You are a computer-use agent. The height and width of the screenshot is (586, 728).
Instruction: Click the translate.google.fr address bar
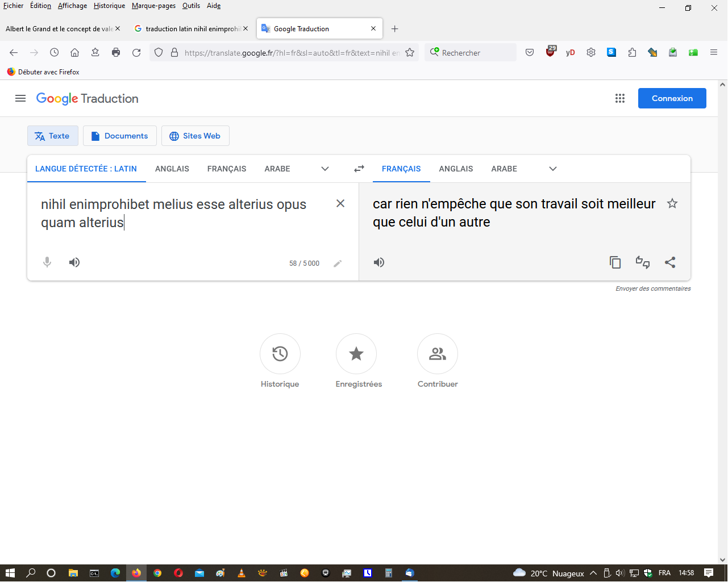pos(292,53)
